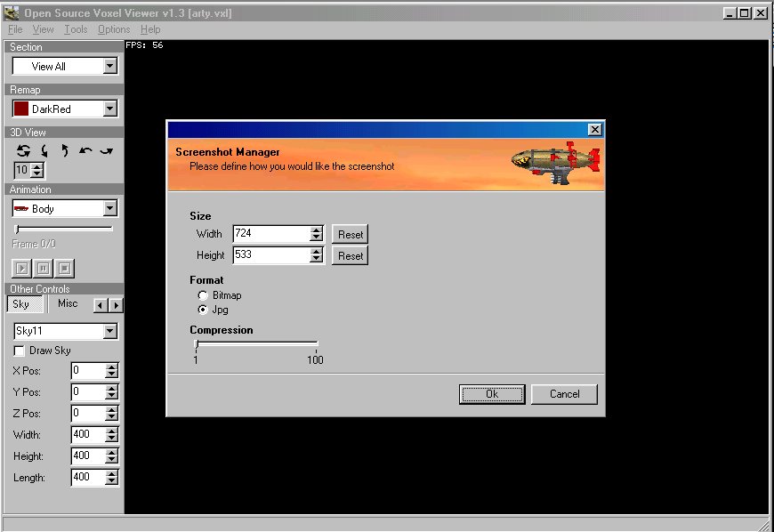Click the screenshot Height field showing 533
Screen dimensions: 774x532
(271, 254)
